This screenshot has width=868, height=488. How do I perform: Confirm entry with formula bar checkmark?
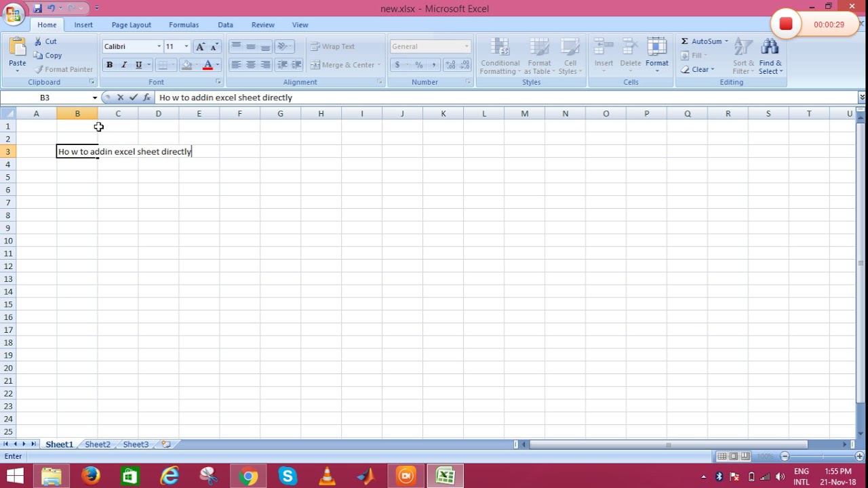coord(134,98)
